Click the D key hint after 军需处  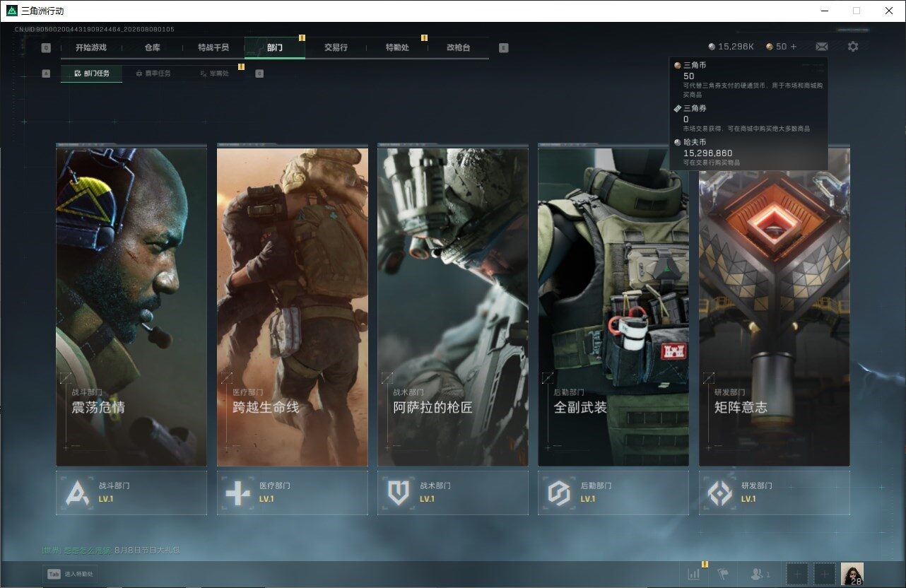259,73
